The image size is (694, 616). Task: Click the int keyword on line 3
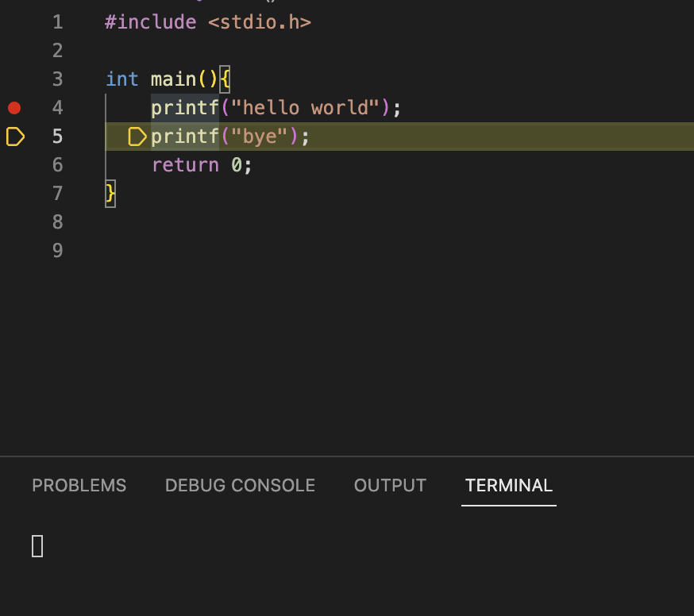[122, 79]
